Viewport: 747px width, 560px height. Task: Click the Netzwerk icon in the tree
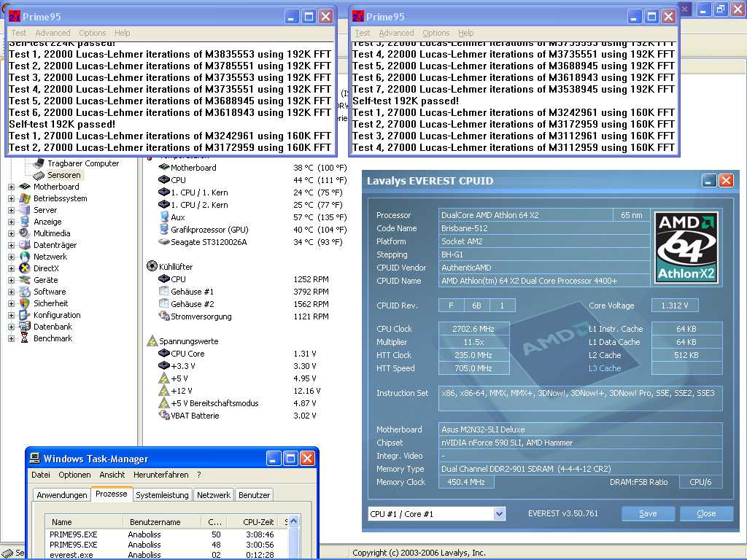pos(24,257)
